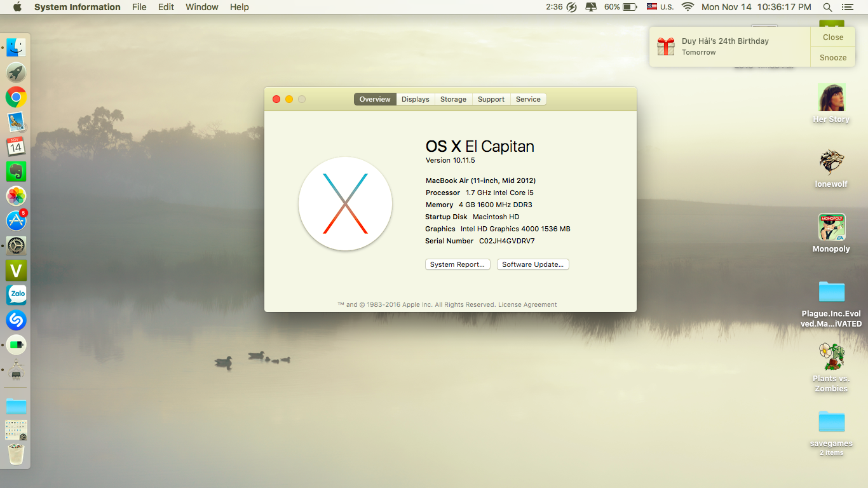Open the Trash in the dock
Screen dimensions: 868x488
[16, 454]
